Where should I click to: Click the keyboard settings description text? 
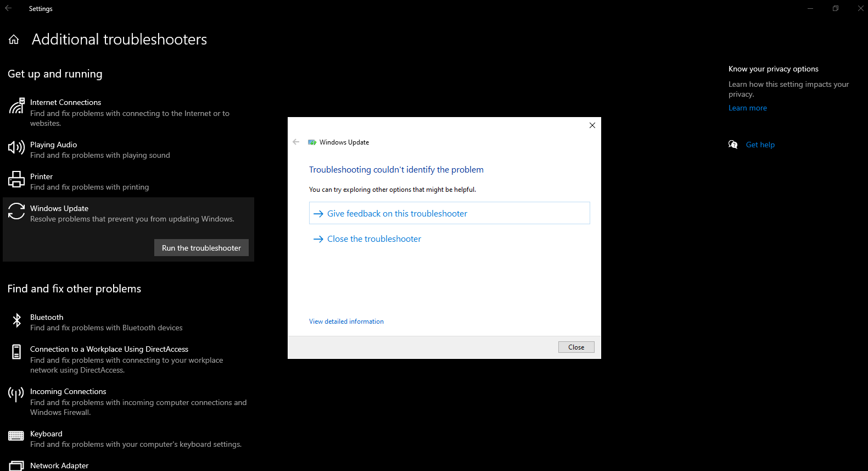pos(136,445)
